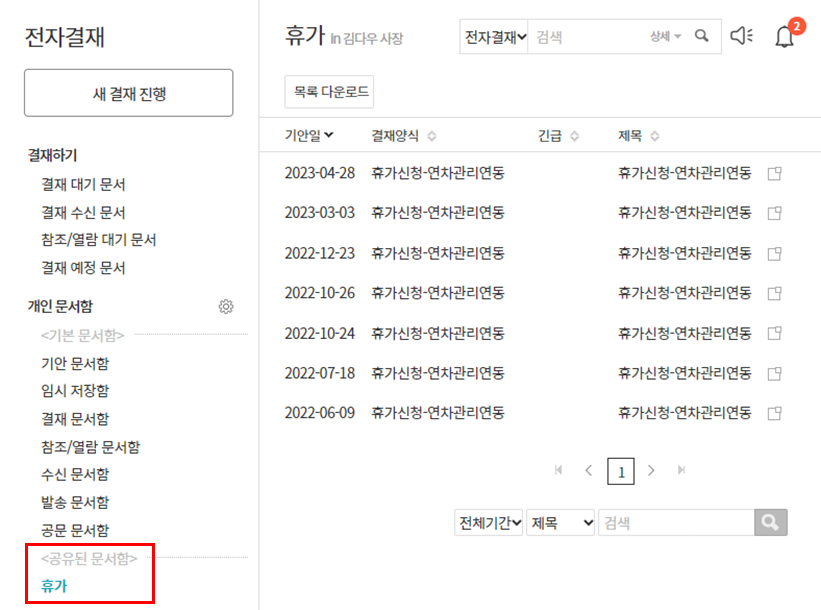The image size is (821, 610).
Task: Open the 상세 detailed search dropdown
Action: [x=665, y=37]
